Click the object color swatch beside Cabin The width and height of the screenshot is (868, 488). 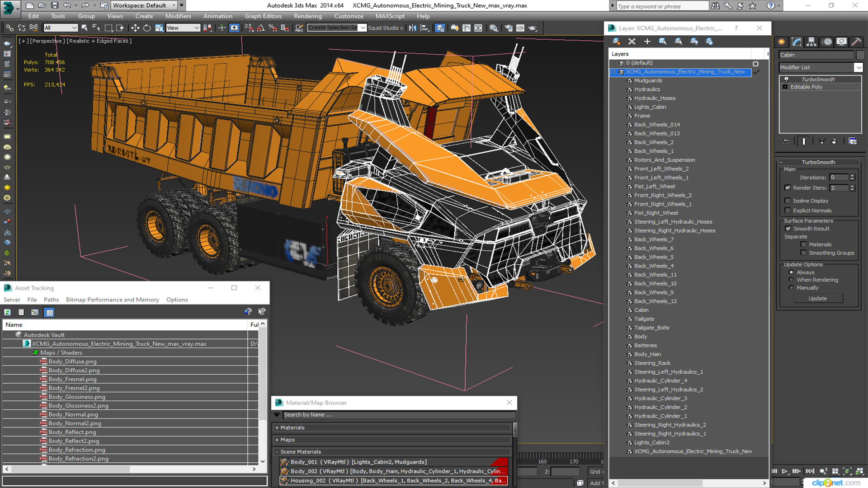(x=860, y=55)
